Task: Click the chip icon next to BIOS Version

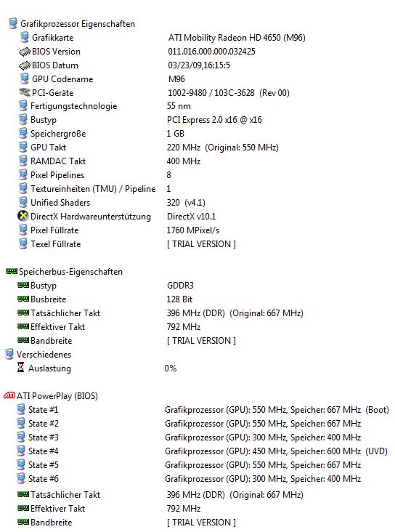Action: click(x=25, y=52)
